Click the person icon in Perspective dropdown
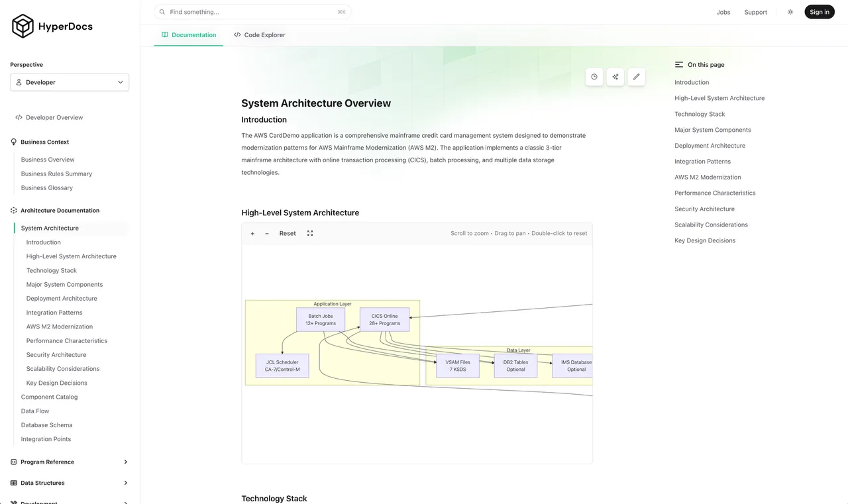The image size is (848, 504). pos(19,82)
